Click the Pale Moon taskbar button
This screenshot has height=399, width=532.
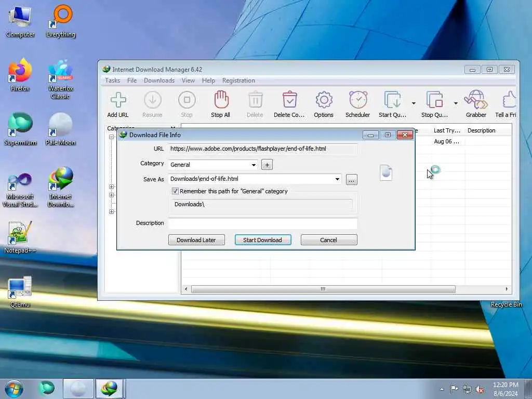pyautogui.click(x=78, y=389)
